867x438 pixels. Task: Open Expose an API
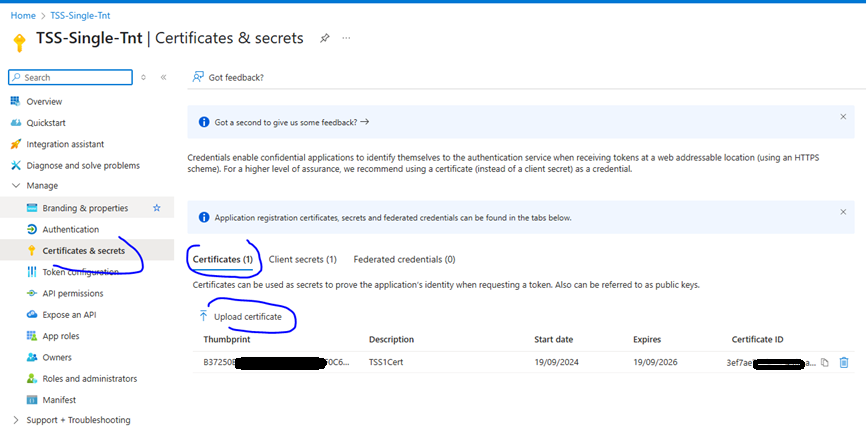[69, 315]
